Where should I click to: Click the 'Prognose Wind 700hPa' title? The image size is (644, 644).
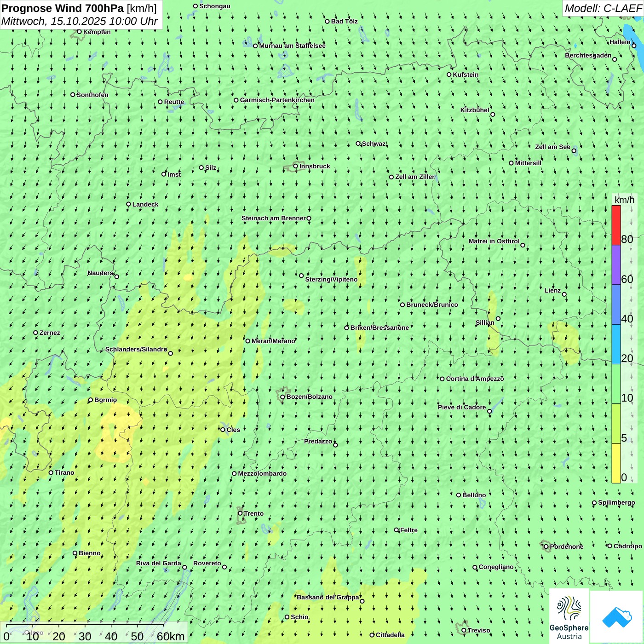coord(63,8)
